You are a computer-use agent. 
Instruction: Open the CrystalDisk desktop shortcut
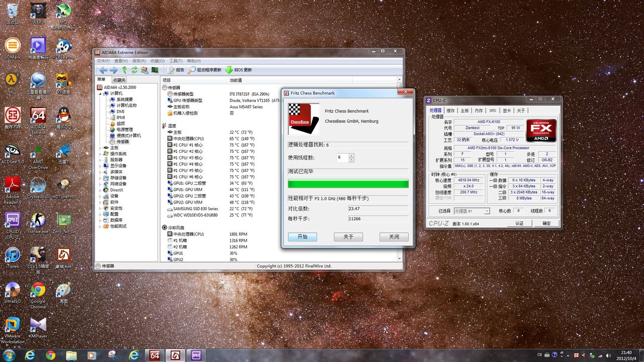click(38, 189)
